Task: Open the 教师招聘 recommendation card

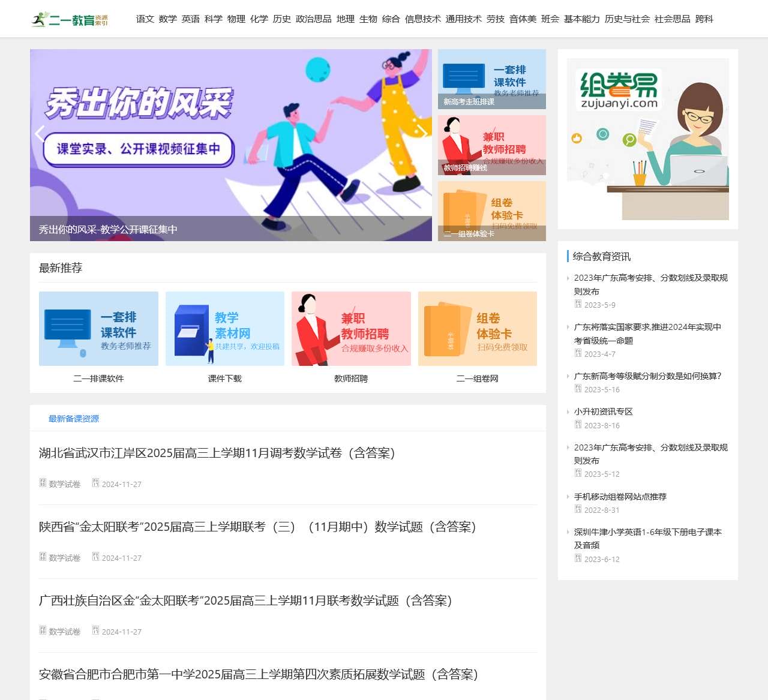Action: point(351,338)
